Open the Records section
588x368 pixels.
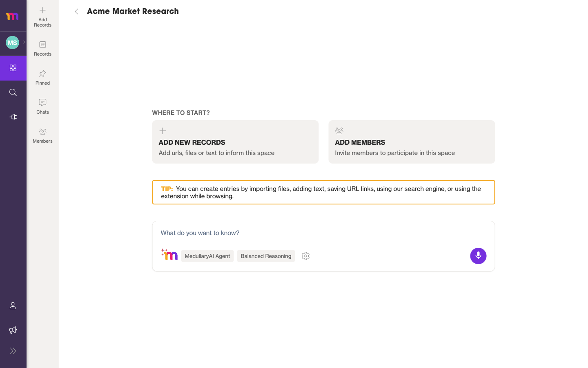tap(42, 49)
